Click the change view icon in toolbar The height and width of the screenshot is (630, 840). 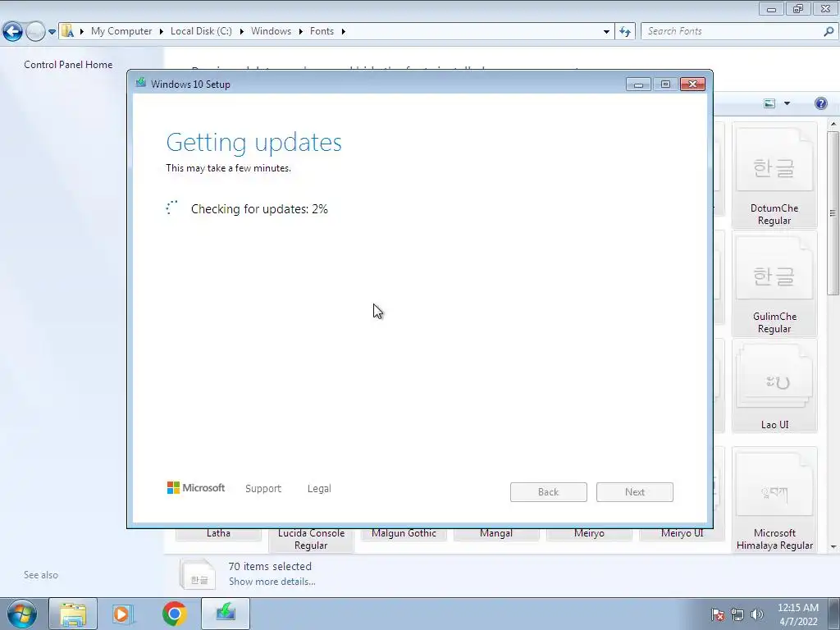point(769,103)
